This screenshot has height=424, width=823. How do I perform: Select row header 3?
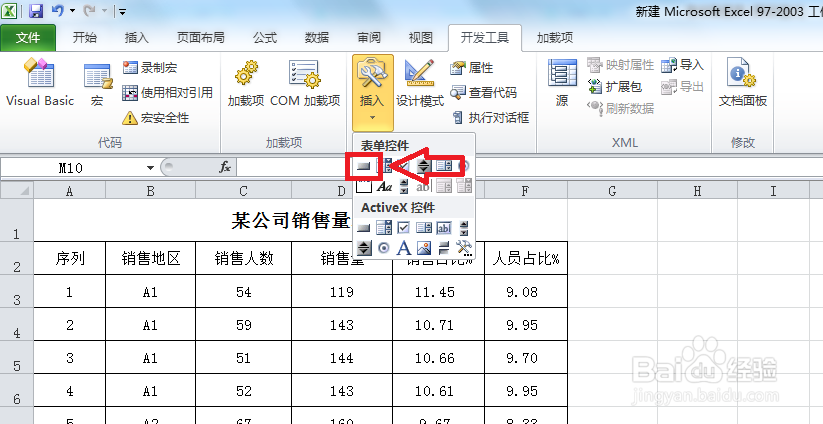(x=17, y=291)
